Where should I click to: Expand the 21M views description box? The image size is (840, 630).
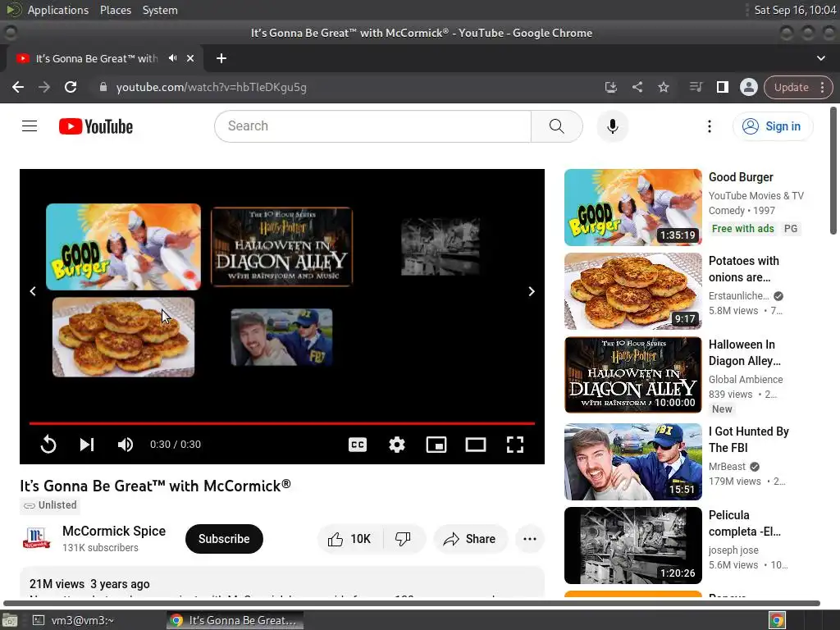[282, 583]
